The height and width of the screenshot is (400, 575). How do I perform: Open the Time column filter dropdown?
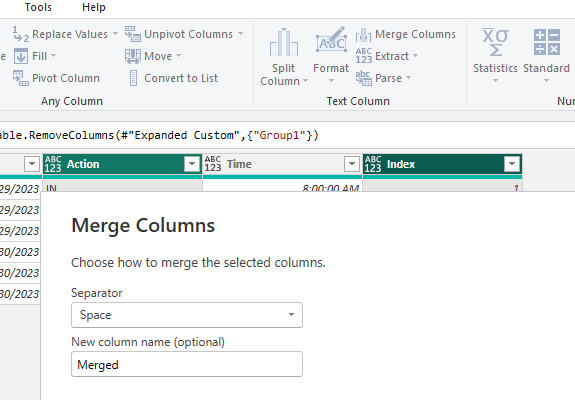[x=352, y=164]
